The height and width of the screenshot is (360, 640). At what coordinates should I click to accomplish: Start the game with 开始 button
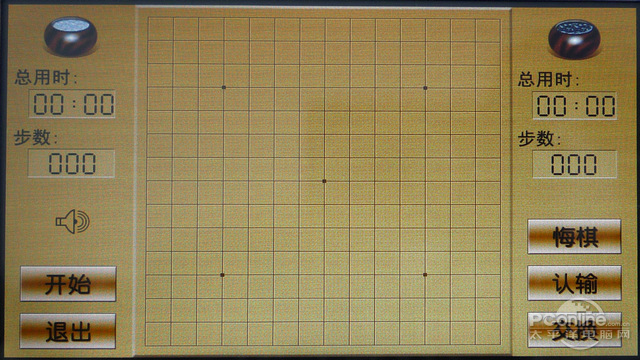[x=68, y=284]
